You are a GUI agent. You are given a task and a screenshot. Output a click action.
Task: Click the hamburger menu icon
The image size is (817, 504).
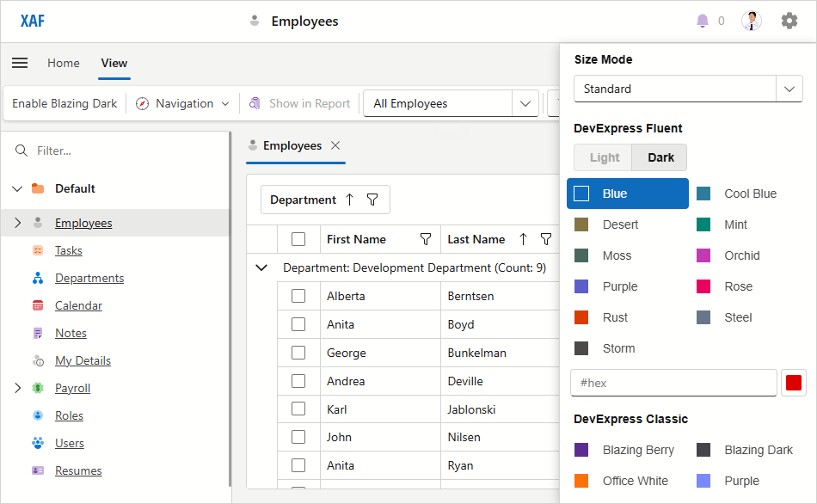point(20,63)
